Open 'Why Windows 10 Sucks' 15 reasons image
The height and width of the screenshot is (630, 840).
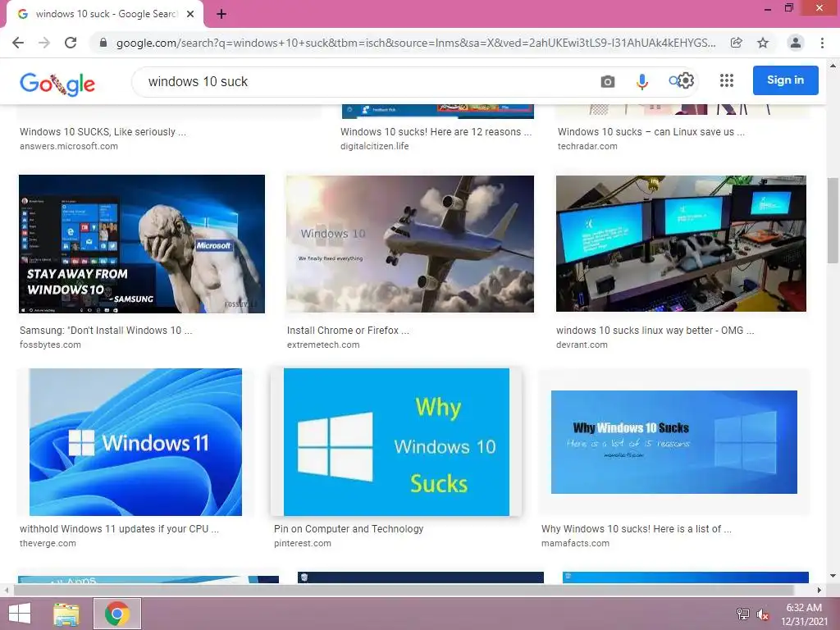tap(674, 442)
